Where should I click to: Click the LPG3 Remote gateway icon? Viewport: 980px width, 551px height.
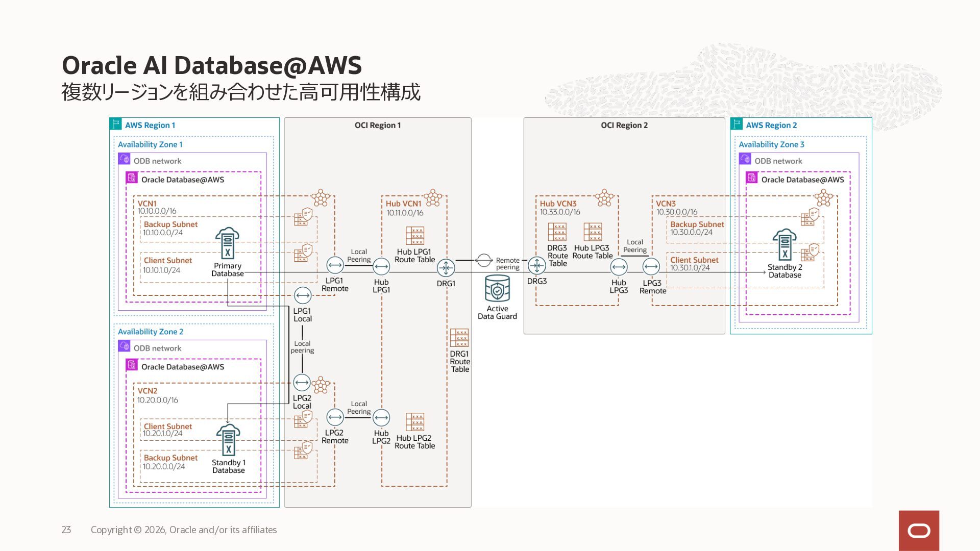pos(651,266)
